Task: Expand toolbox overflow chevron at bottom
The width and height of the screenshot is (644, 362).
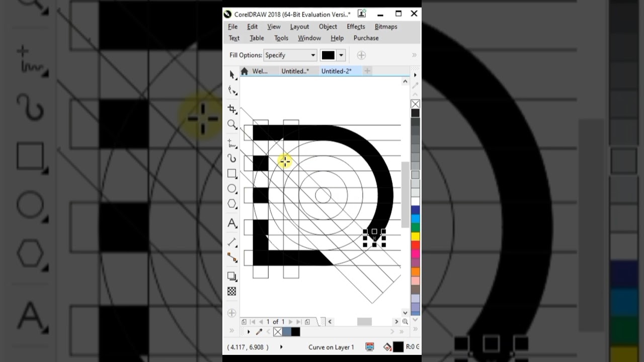Action: click(x=232, y=331)
